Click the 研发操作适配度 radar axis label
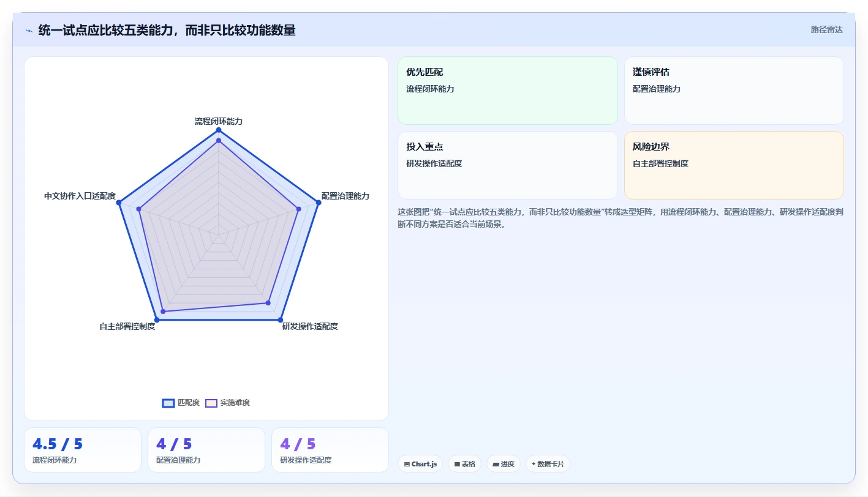868x497 pixels. click(x=310, y=326)
